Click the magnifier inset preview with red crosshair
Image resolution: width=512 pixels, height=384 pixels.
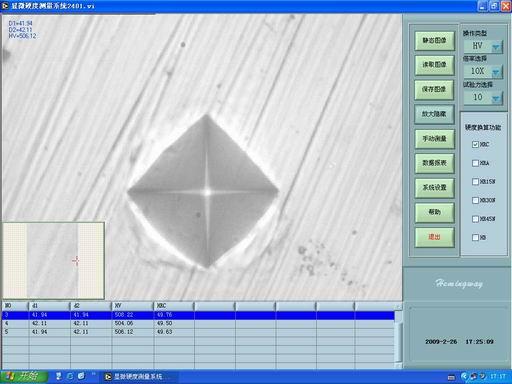click(x=53, y=261)
